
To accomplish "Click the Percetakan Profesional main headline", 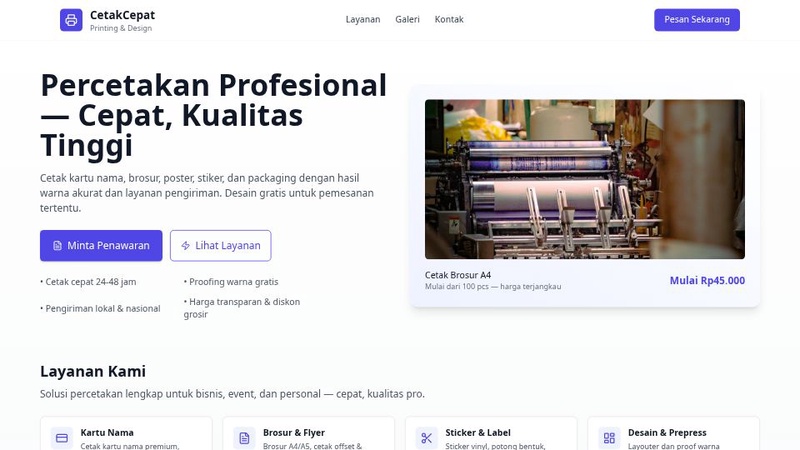I will pos(214,115).
